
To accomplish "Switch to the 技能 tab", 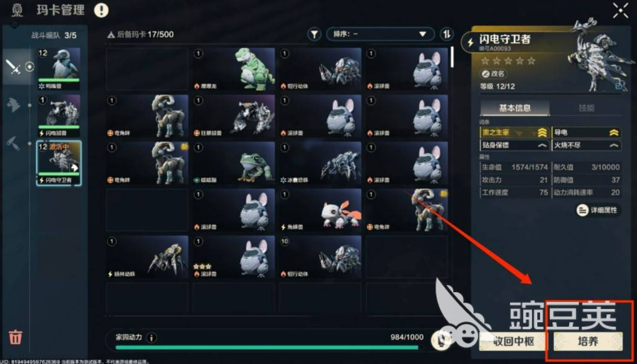I will pos(586,108).
